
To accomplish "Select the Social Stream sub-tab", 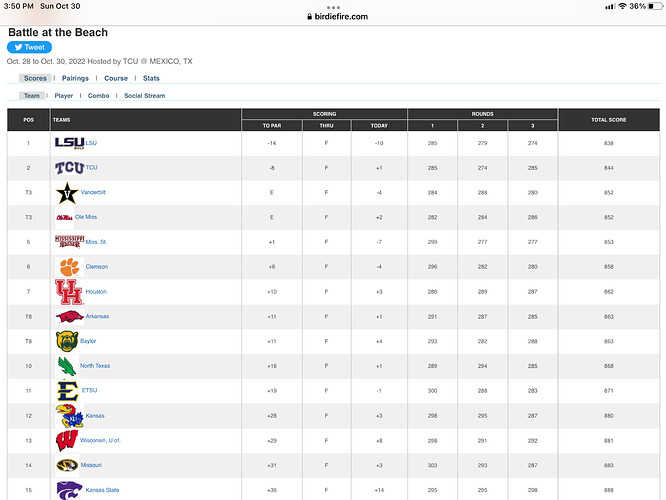I will point(144,96).
